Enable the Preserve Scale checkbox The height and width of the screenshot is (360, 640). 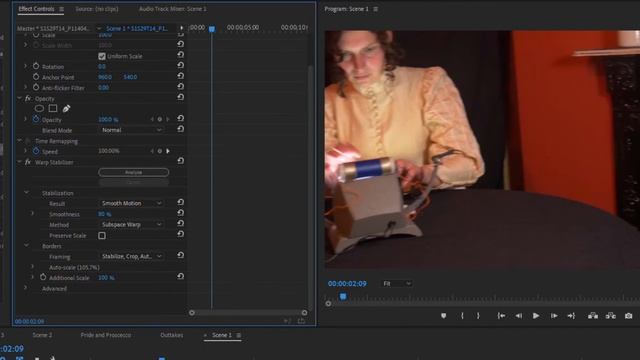click(x=102, y=236)
